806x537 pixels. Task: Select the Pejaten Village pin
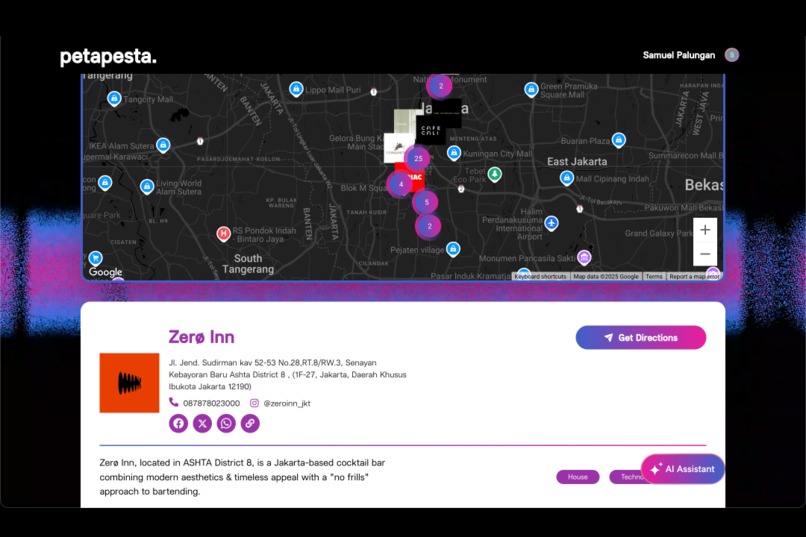point(453,249)
